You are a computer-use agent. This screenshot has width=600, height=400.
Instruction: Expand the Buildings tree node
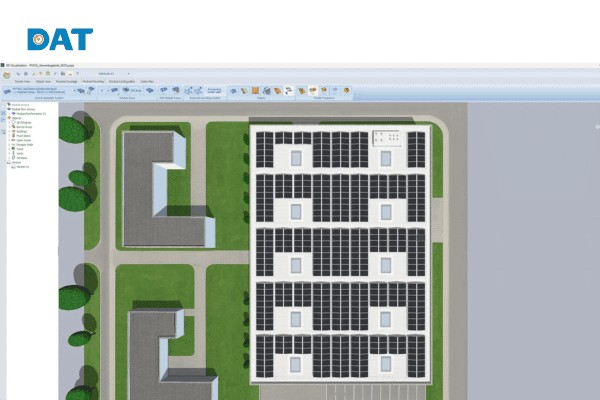(10, 131)
